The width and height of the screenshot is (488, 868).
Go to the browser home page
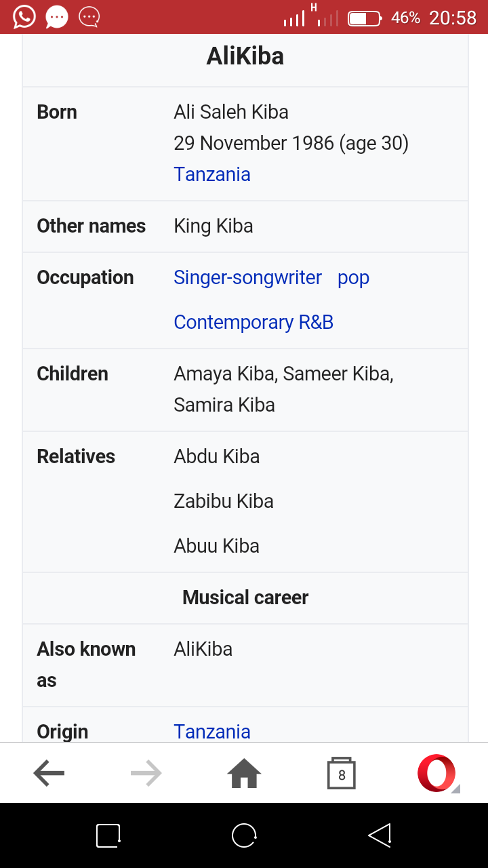244,773
